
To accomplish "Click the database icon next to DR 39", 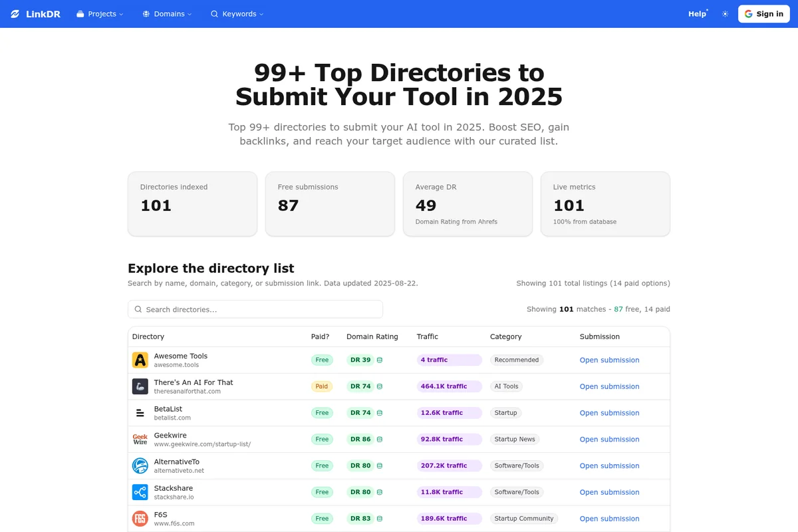I will click(x=378, y=359).
